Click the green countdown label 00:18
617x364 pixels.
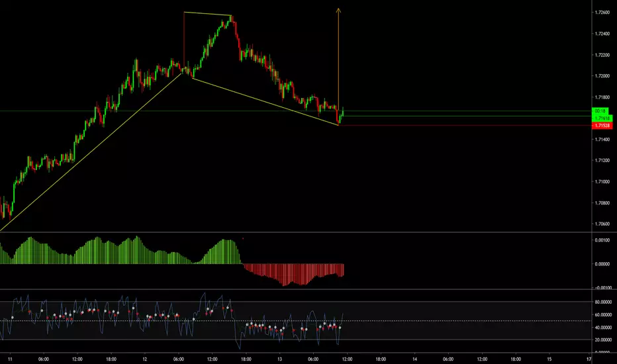pyautogui.click(x=600, y=111)
